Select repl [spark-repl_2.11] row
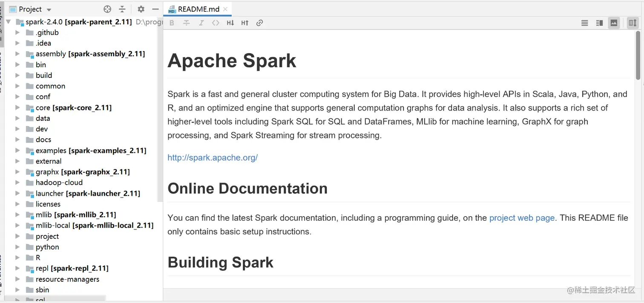644x303 pixels. [x=83, y=269]
